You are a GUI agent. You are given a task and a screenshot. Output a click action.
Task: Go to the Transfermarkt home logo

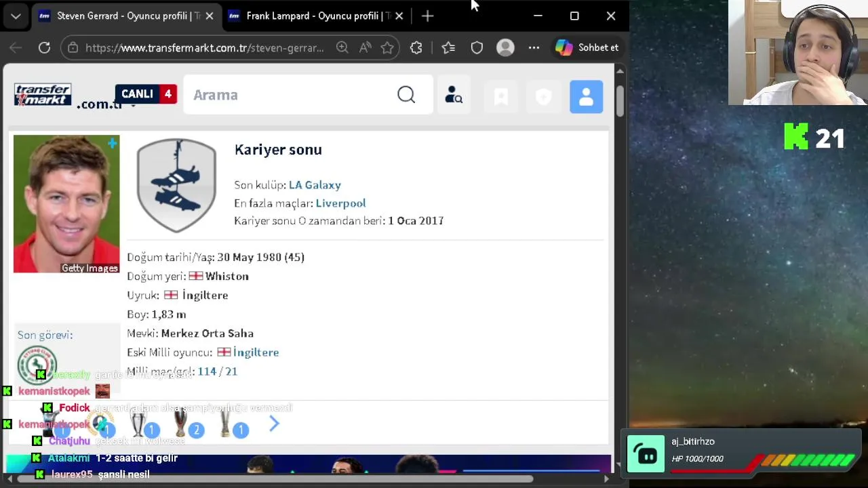coord(43,95)
